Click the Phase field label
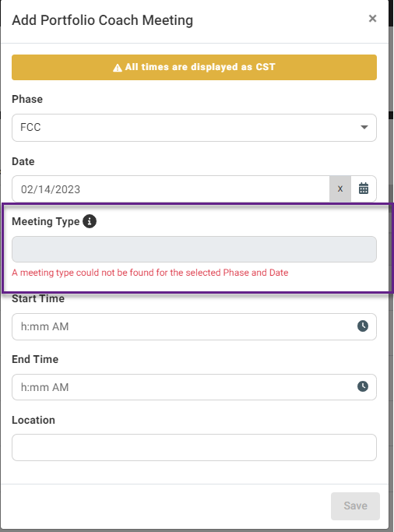Viewport: 394px width, 532px height. [x=27, y=99]
